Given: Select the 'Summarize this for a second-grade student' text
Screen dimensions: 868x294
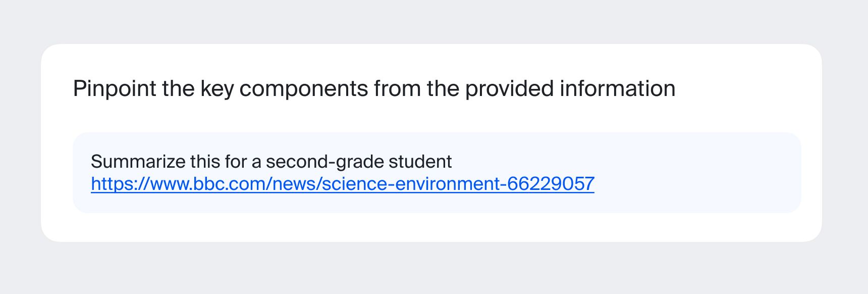Looking at the screenshot, I should pos(271,162).
